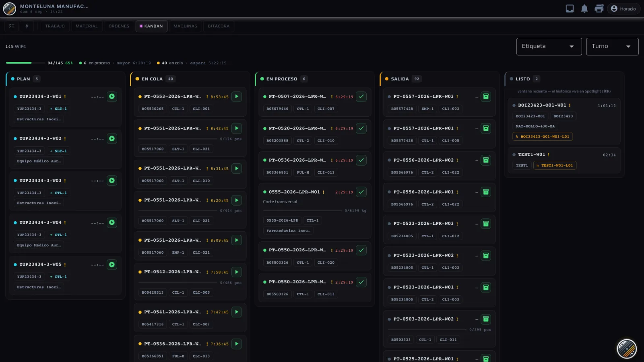Click the MAT-ROLLO-430-BA material chip
Image resolution: width=644 pixels, height=362 pixels.
[535, 126]
